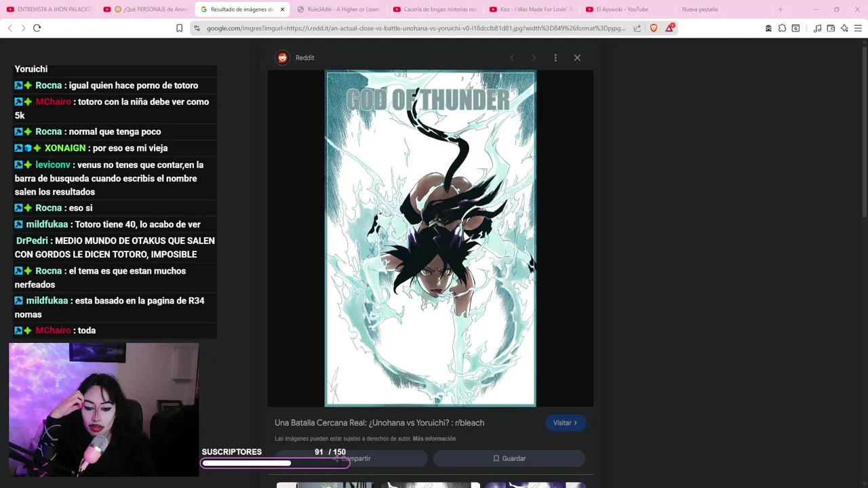The height and width of the screenshot is (488, 868).
Task: Click the Compartir button
Action: point(351,459)
